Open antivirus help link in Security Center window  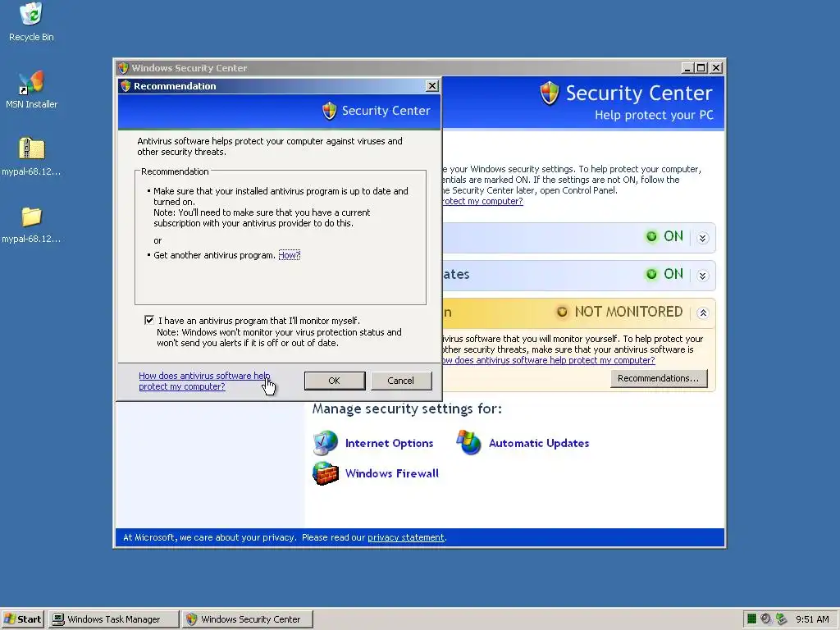549,361
